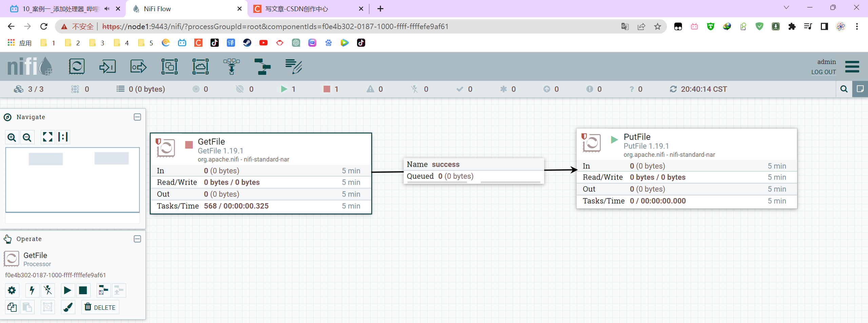Open the browser extensions puzzle icon
Image resolution: width=868 pixels, height=323 pixels.
tap(792, 26)
